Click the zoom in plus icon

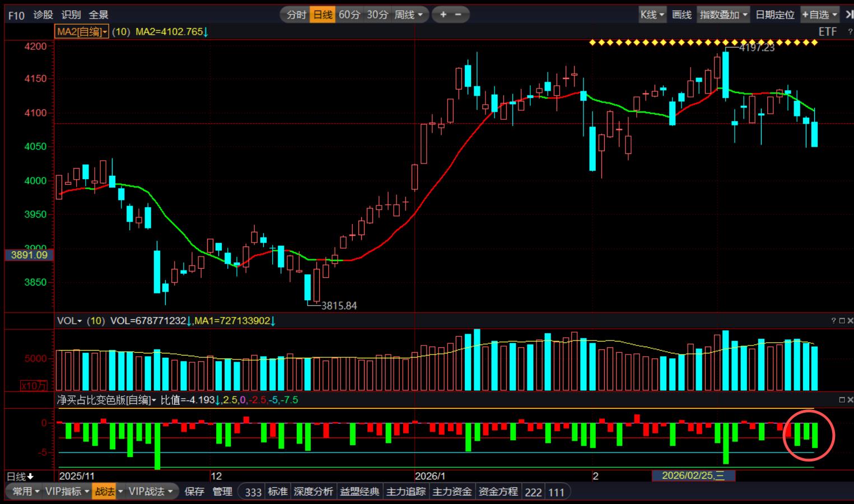coord(443,15)
